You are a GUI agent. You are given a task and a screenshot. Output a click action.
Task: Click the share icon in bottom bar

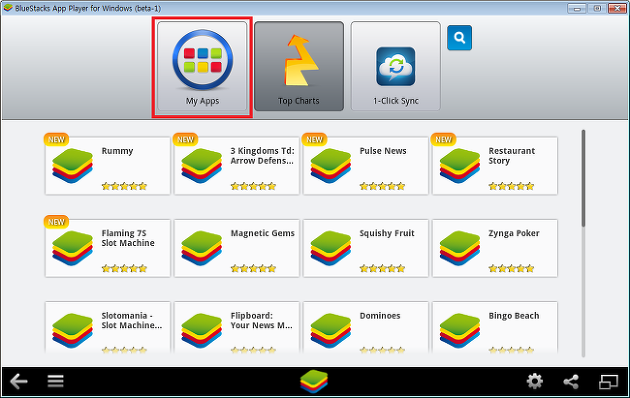571,382
